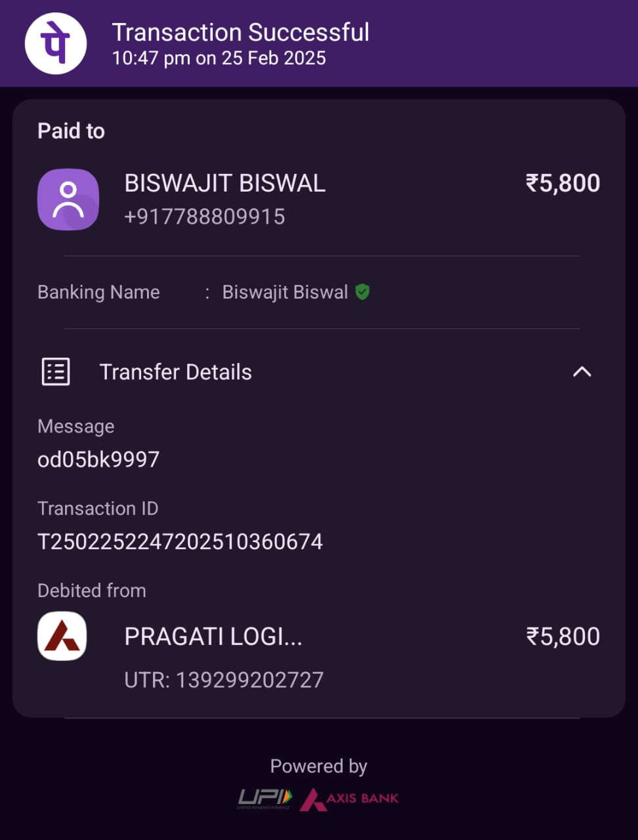Click the recipient name BISWAJIT BISWAL
Image resolution: width=638 pixels, height=840 pixels.
pos(224,183)
